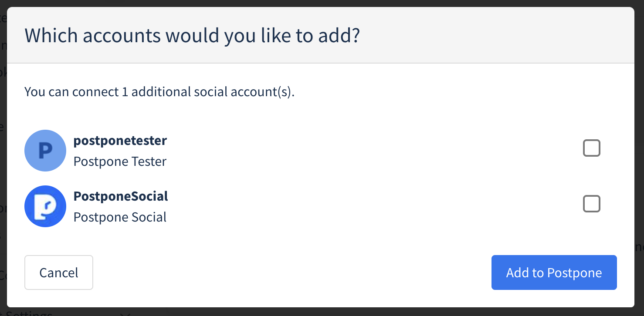Click the "Postpone Tester" display name
Viewport: 644px width, 316px height.
(120, 161)
